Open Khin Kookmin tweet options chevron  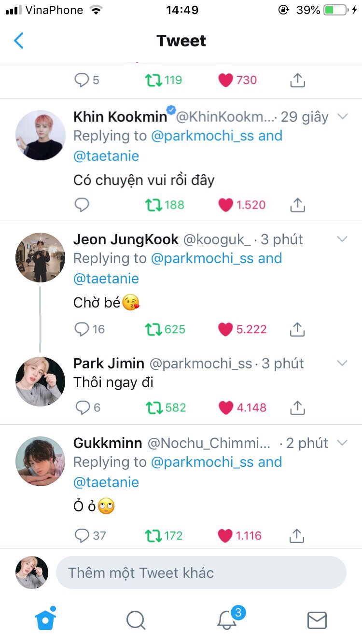tap(342, 117)
